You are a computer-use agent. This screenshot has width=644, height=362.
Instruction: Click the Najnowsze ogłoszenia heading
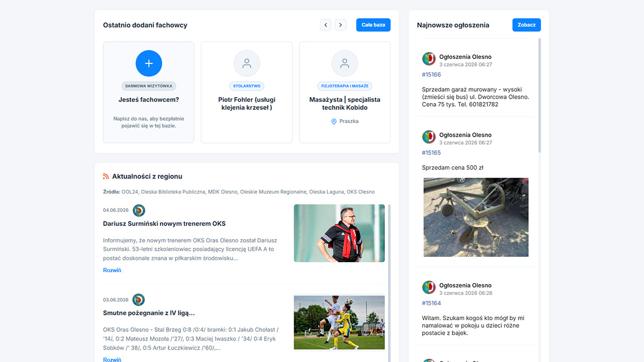(x=453, y=25)
